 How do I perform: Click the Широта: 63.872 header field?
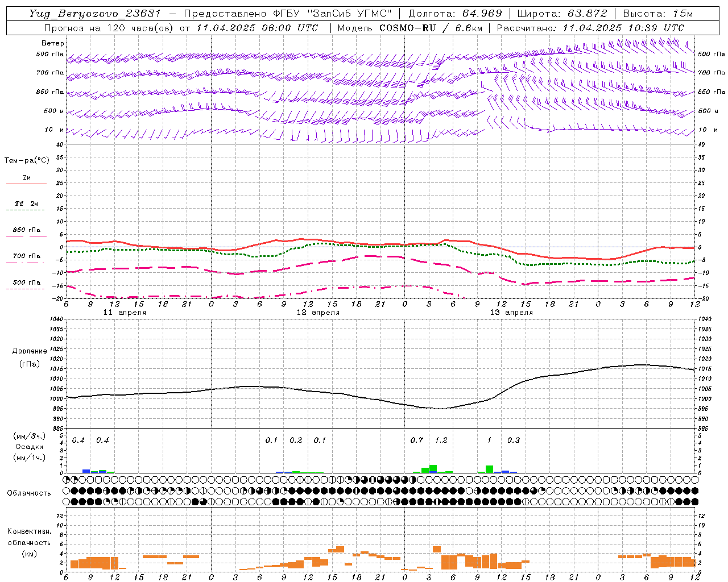click(562, 14)
